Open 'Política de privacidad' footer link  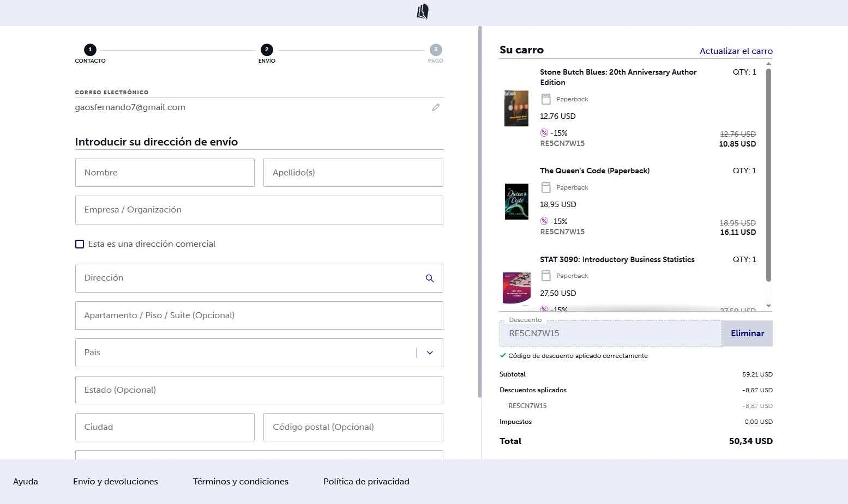click(366, 482)
